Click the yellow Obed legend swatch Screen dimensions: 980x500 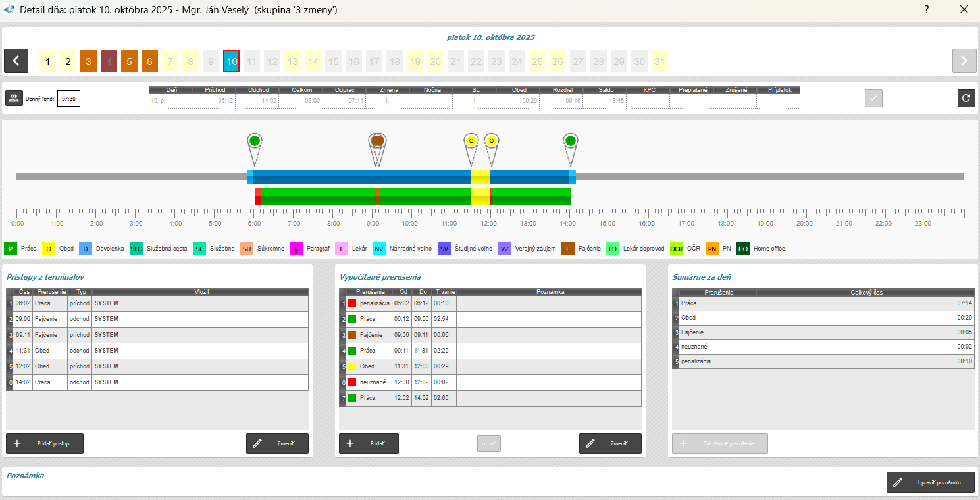click(48, 249)
